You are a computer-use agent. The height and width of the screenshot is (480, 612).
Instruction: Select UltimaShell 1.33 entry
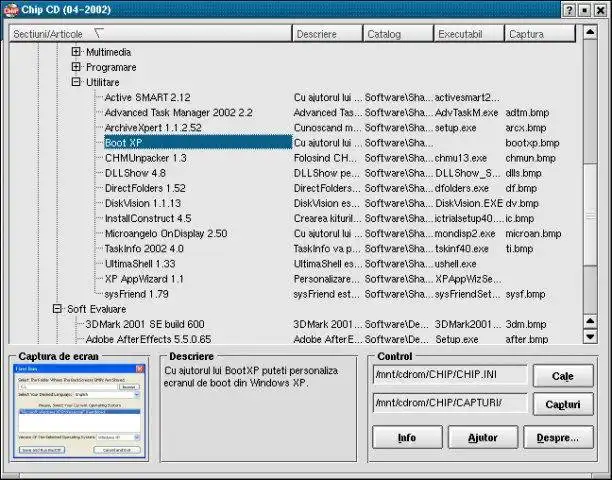point(140,264)
